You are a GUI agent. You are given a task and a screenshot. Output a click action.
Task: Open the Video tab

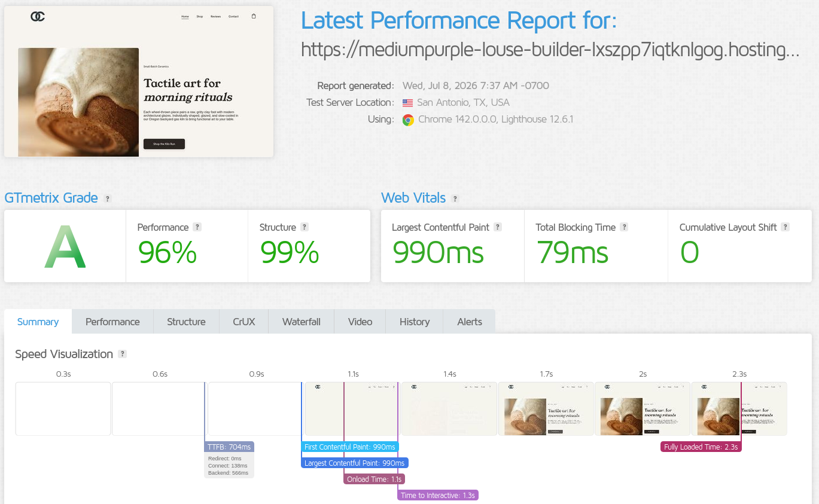(360, 322)
